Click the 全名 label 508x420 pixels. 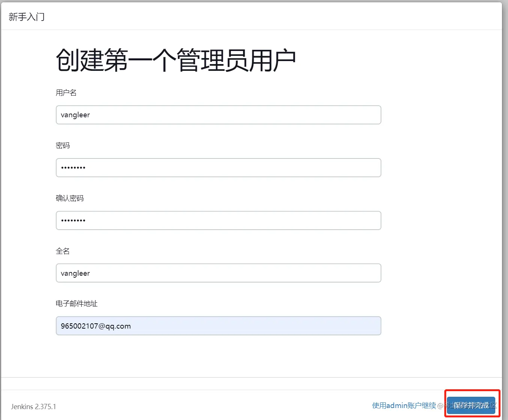(x=63, y=251)
